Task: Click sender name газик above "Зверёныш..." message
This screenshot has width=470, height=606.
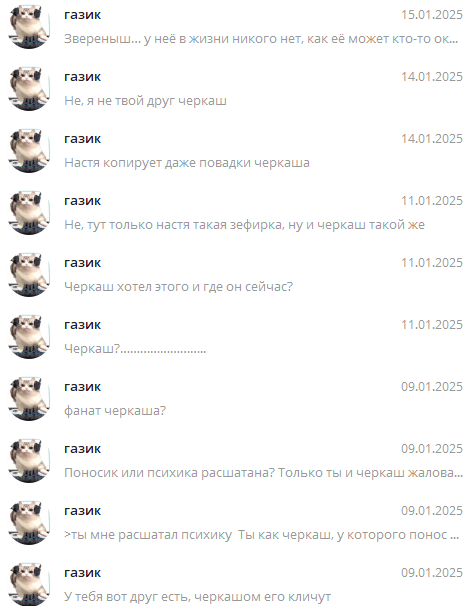Action: pos(82,15)
